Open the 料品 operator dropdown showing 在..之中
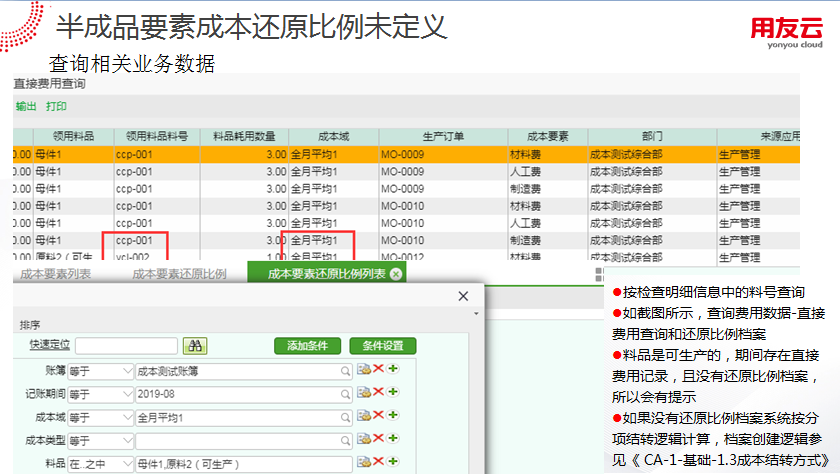 [x=126, y=464]
